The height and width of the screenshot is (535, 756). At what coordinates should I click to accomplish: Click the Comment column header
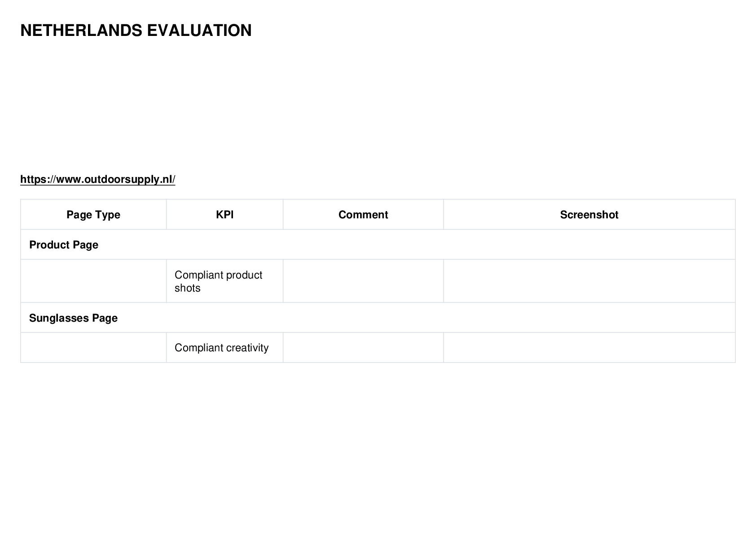click(363, 215)
